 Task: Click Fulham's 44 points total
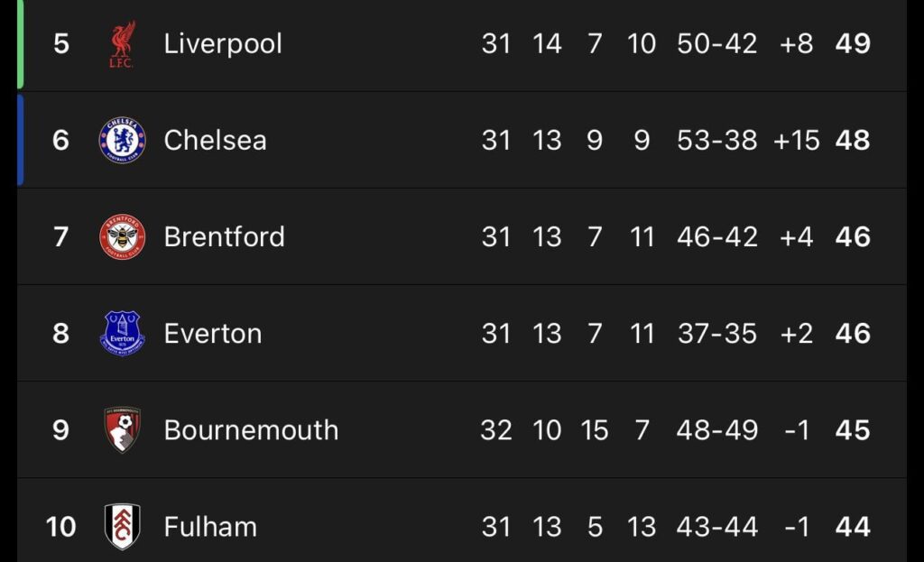[x=853, y=527]
